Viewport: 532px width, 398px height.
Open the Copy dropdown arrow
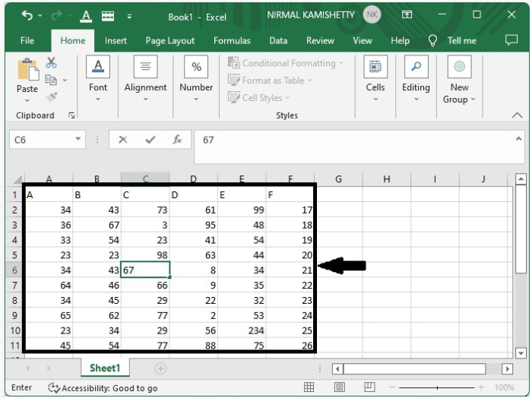coord(65,81)
